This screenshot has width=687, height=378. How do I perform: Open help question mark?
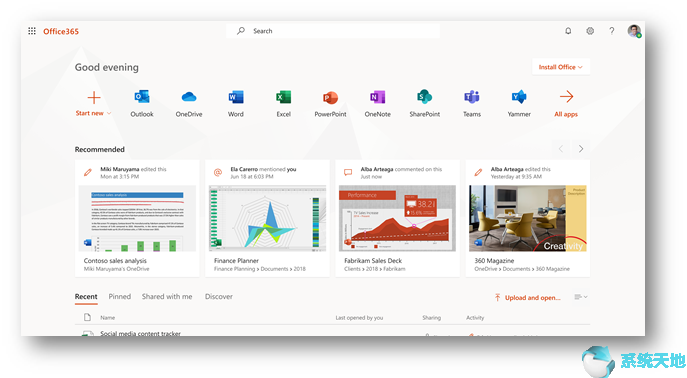(612, 31)
